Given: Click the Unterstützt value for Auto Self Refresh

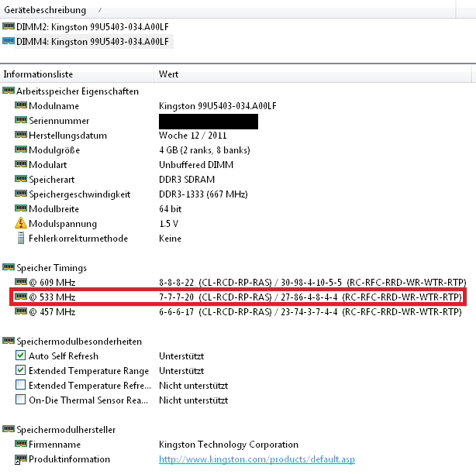Looking at the screenshot, I should coord(181,356).
